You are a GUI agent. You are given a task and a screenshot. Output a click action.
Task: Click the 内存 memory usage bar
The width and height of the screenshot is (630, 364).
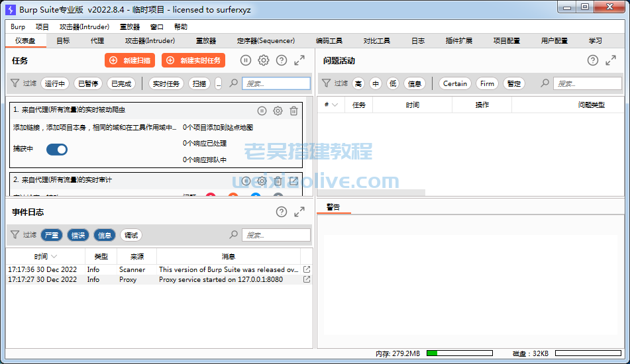coord(460,353)
